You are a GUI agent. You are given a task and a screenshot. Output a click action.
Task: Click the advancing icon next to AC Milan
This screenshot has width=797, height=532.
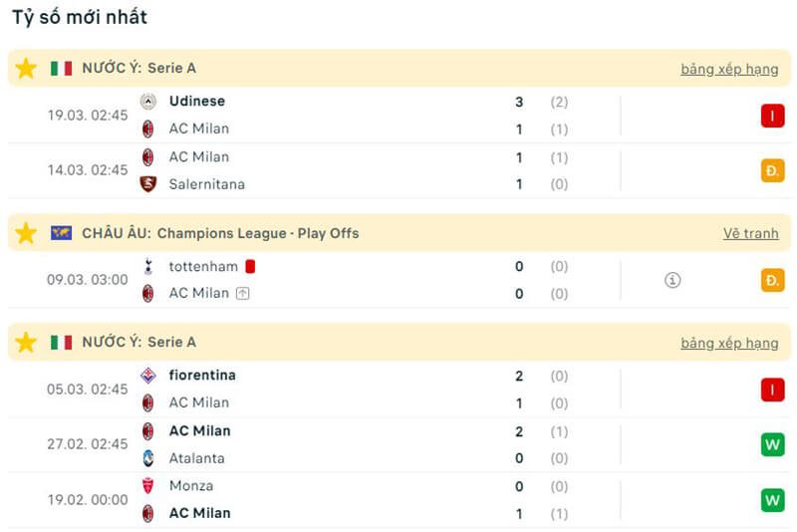coord(242,294)
